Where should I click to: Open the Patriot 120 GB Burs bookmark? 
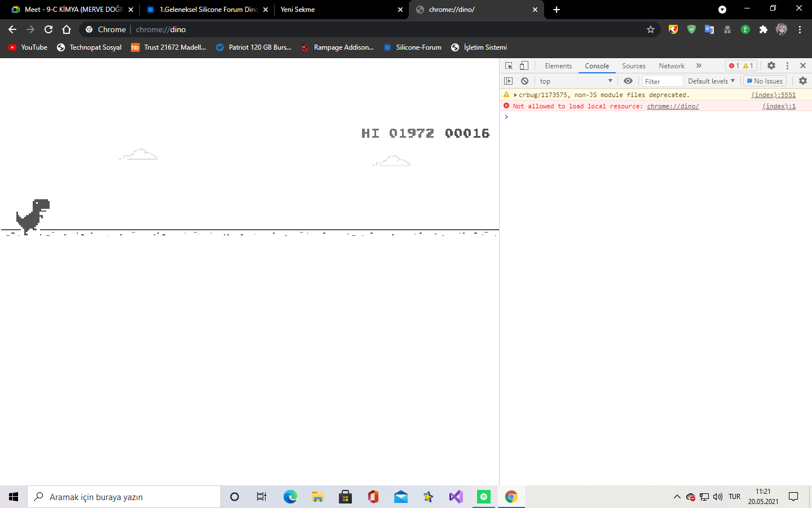(x=254, y=47)
